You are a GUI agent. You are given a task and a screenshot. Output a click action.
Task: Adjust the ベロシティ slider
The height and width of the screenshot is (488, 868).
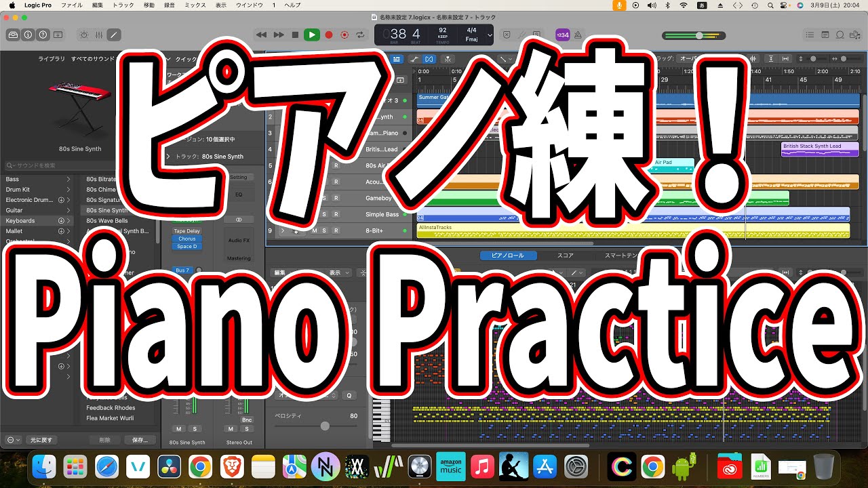point(325,426)
